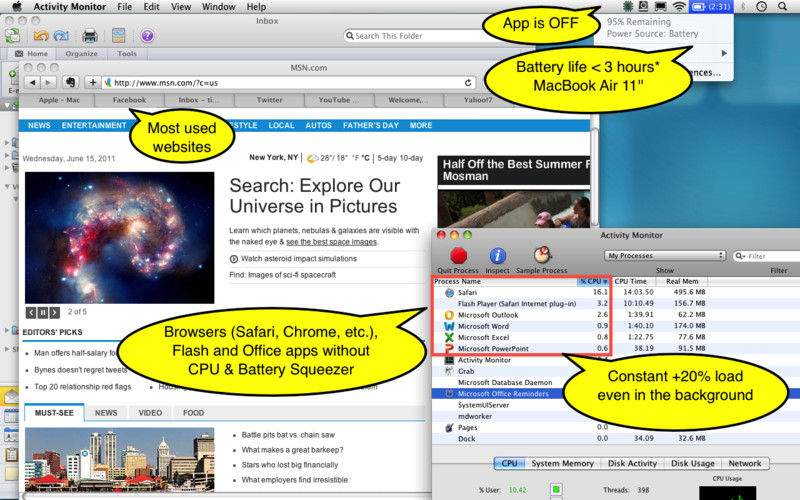Click the FATHER'S DAY link on MSN
The width and height of the screenshot is (800, 500).
371,126
